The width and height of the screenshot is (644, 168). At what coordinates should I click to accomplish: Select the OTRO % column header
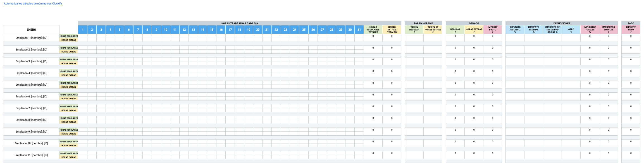pos(571,30)
